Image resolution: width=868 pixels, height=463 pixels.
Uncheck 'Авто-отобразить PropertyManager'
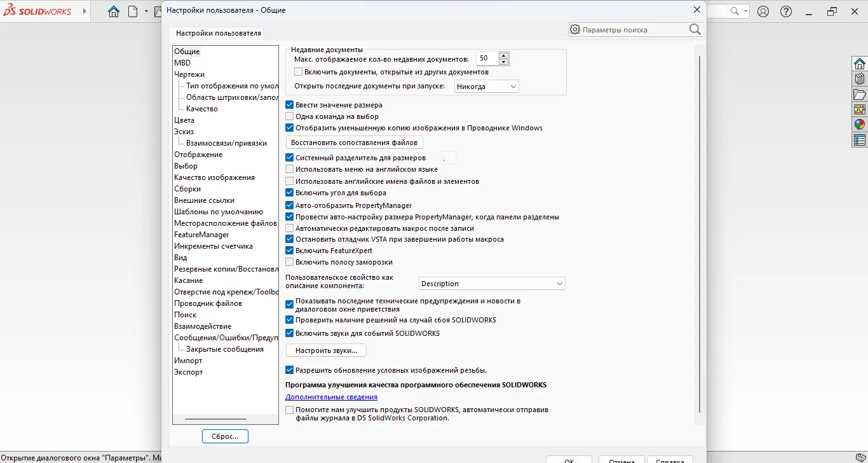[x=290, y=205]
